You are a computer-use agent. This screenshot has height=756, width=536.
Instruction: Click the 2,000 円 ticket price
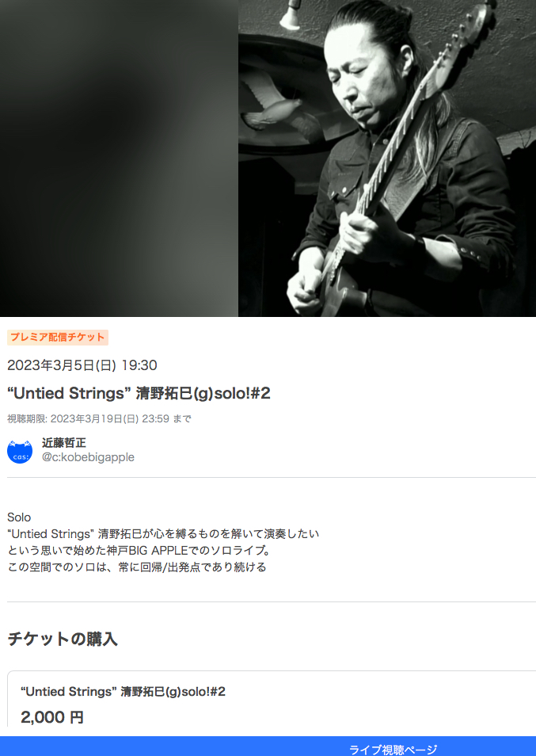point(52,717)
